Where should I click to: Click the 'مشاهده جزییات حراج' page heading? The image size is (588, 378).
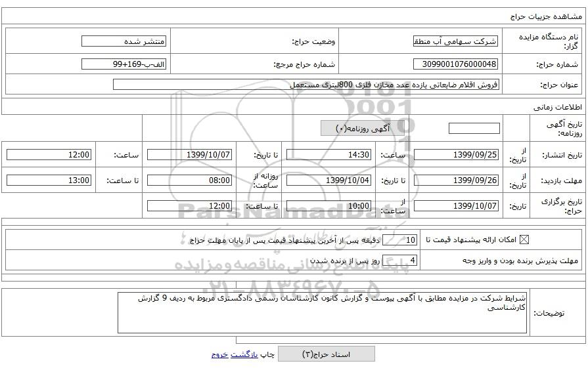546,16
